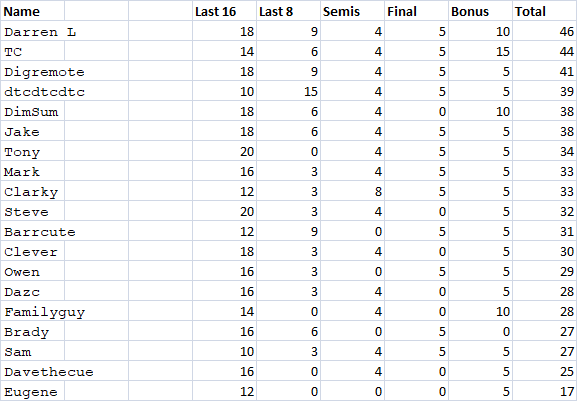Select the Name header cell
Screen dimensions: 577x401
32,11
